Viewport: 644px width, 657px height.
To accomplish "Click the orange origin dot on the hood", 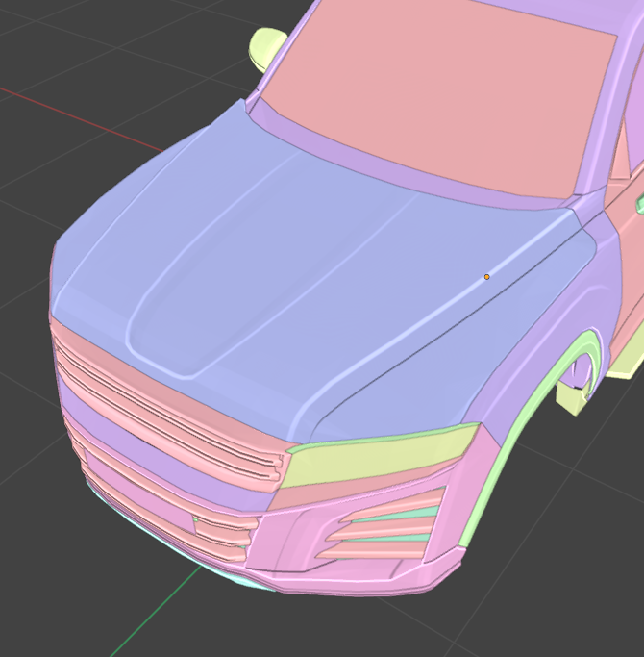I will point(486,277).
